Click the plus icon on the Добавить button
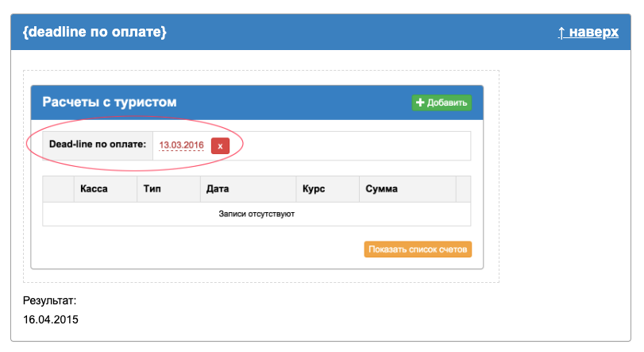The width and height of the screenshot is (644, 352). (x=420, y=103)
